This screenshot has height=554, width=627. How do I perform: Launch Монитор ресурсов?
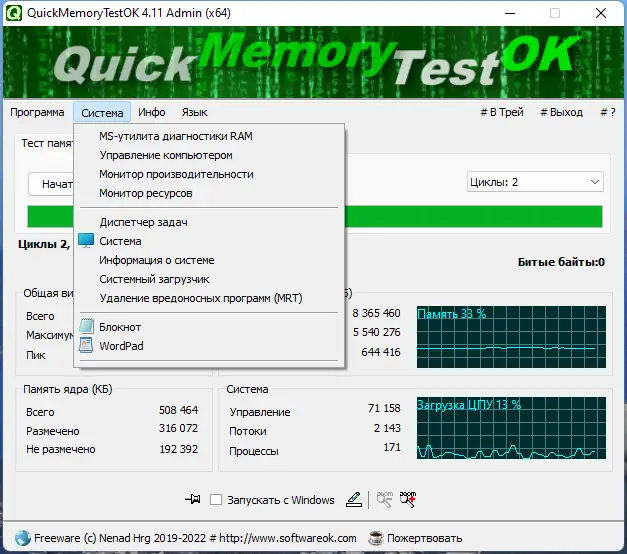(x=209, y=193)
